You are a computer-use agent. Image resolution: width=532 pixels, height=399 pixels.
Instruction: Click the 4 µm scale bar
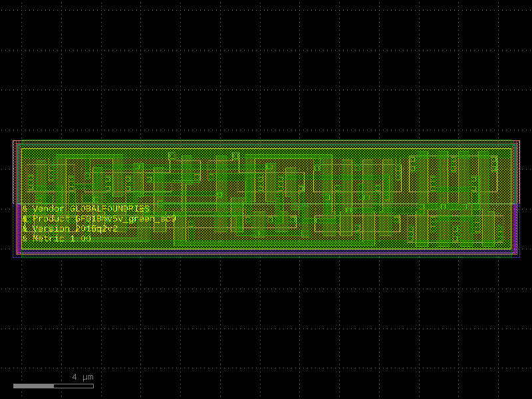coord(53,386)
